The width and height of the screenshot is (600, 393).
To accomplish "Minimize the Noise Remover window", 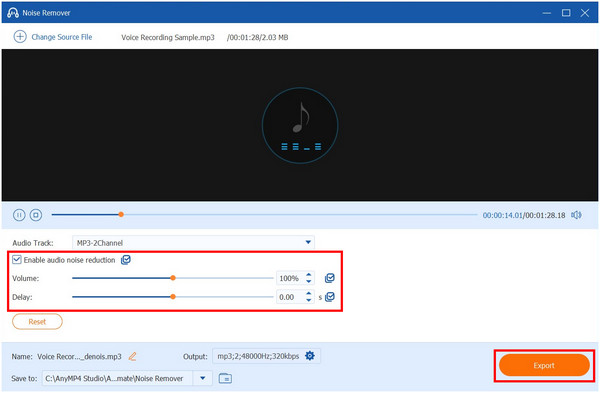I will click(x=546, y=13).
